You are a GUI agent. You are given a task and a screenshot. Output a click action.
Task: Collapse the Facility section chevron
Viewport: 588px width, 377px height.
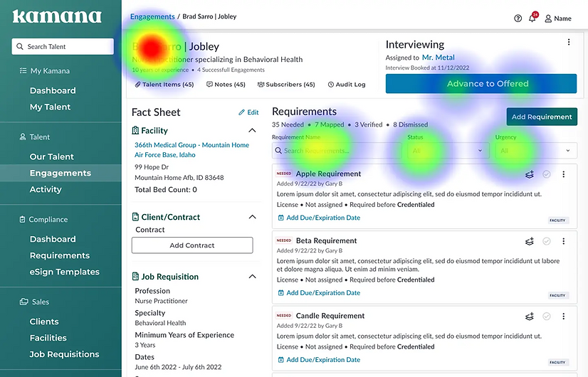[252, 131]
